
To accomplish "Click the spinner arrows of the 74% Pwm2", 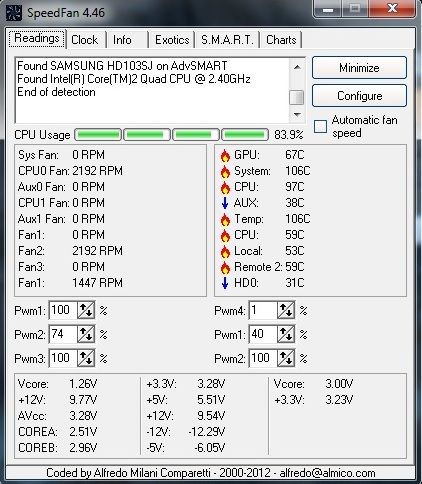I will [x=86, y=334].
